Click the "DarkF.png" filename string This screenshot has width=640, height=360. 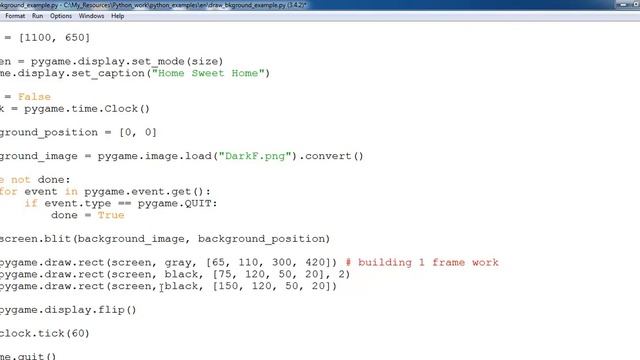click(x=256, y=156)
